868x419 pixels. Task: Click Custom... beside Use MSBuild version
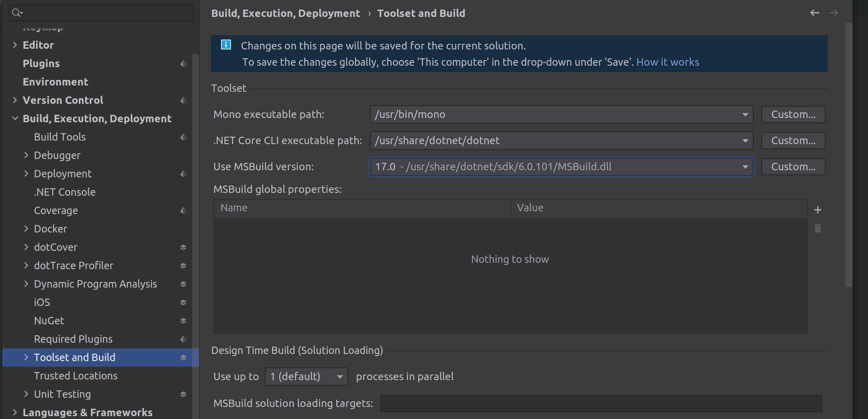coord(793,166)
